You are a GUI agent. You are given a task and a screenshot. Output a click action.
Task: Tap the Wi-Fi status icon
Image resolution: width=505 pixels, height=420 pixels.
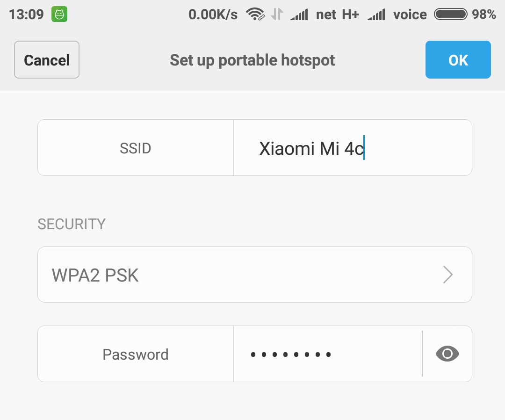[255, 14]
